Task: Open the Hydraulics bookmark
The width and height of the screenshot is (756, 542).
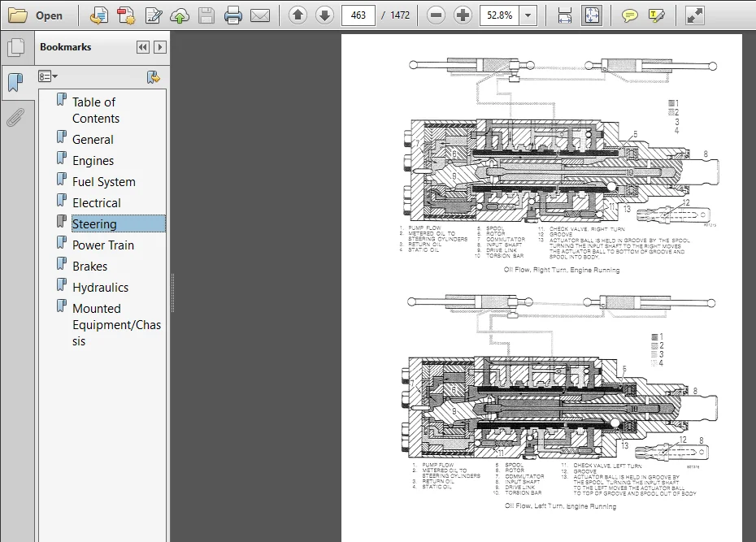Action: pos(100,288)
